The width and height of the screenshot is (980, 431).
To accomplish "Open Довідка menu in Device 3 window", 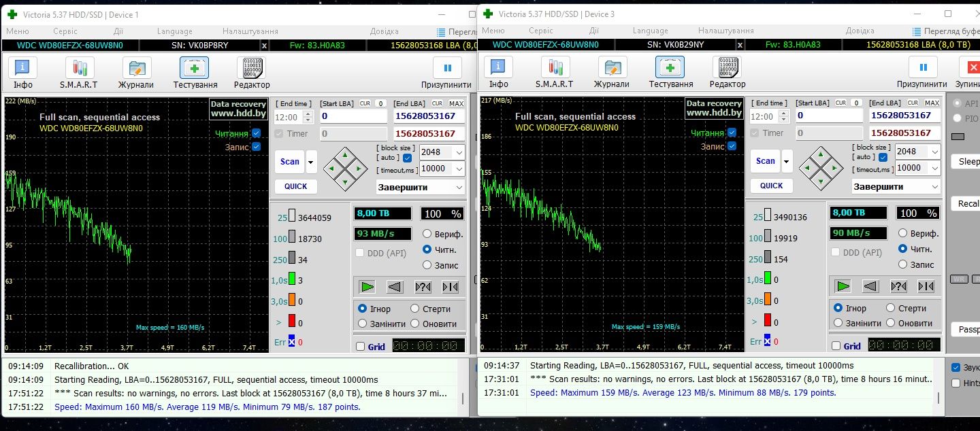I will (x=860, y=31).
